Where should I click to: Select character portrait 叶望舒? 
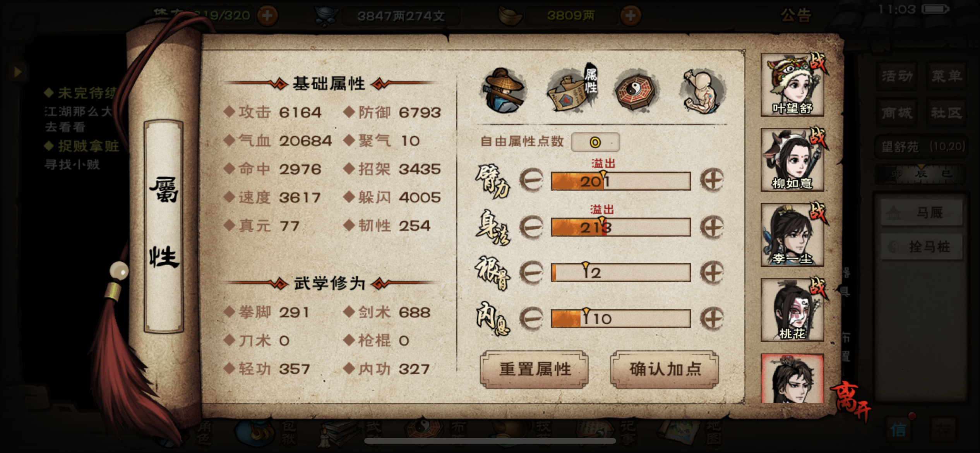pyautogui.click(x=792, y=84)
